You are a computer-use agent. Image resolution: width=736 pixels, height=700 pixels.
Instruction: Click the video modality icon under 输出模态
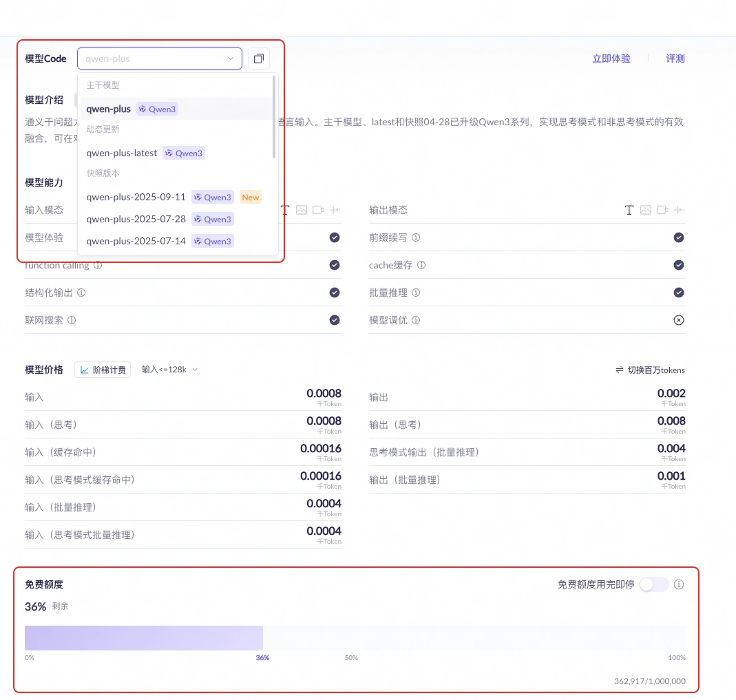pyautogui.click(x=662, y=210)
